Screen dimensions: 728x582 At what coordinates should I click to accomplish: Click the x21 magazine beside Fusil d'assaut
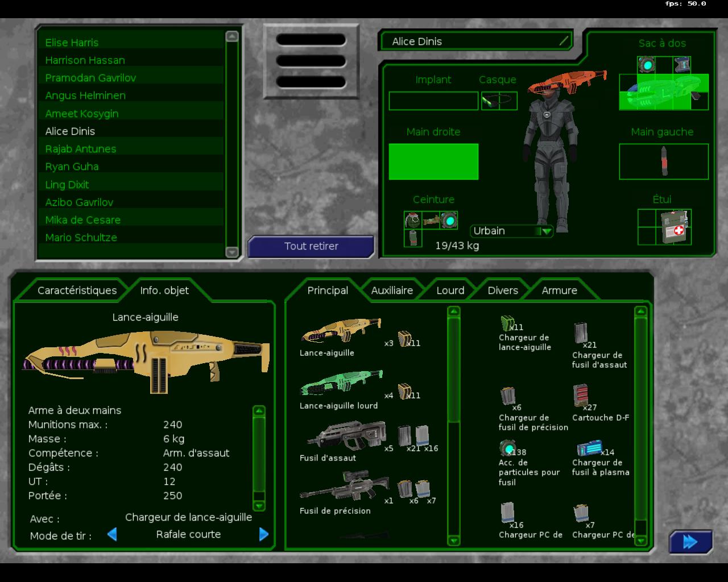[404, 436]
